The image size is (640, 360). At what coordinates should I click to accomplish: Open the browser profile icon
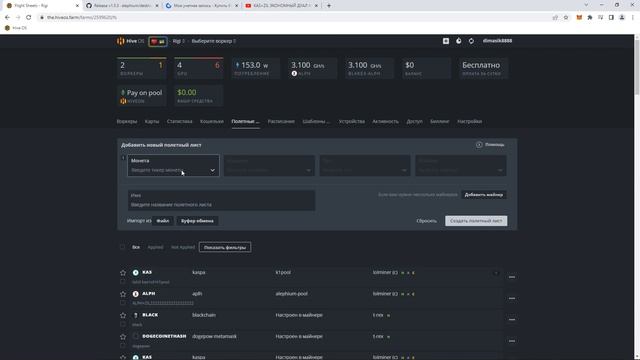622,18
